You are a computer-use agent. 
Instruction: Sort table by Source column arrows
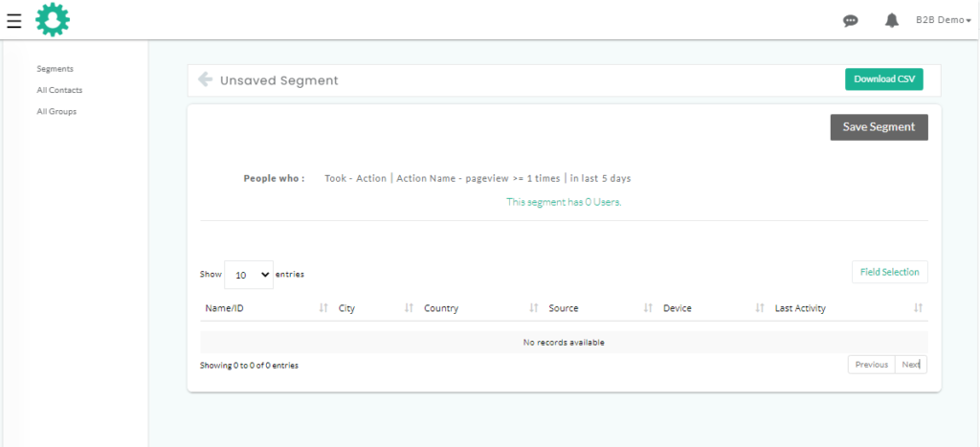(x=648, y=308)
